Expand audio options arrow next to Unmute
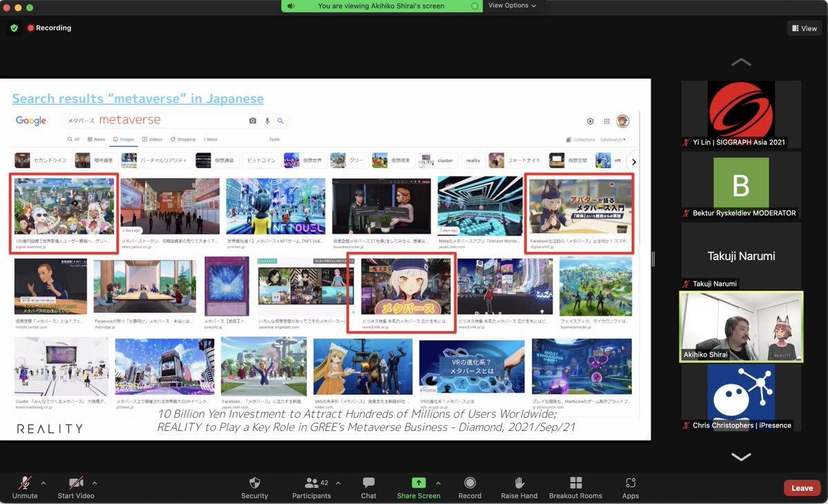Screen dimensions: 828x504 coord(43,483)
